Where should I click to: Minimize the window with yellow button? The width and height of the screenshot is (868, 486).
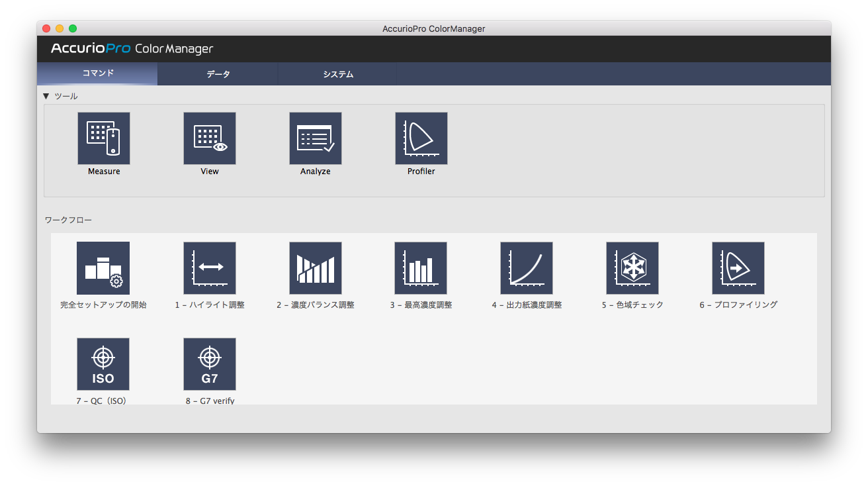[x=60, y=28]
